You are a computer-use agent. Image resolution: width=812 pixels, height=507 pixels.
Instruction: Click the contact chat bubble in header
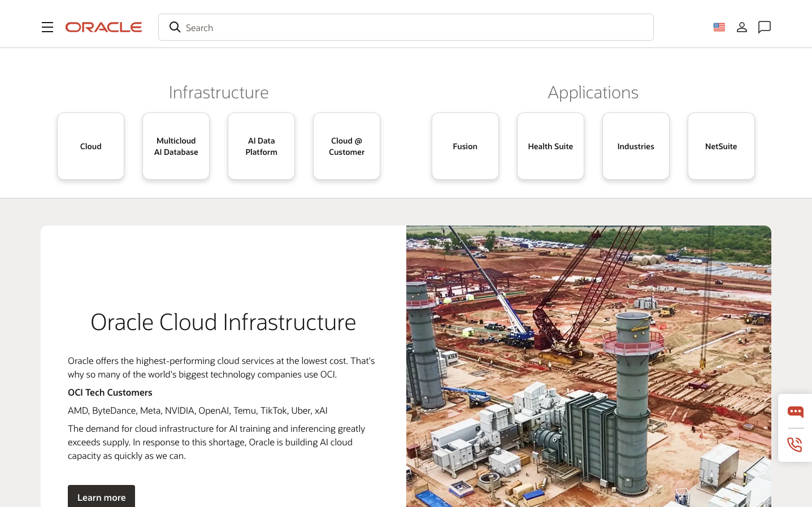[x=764, y=27]
